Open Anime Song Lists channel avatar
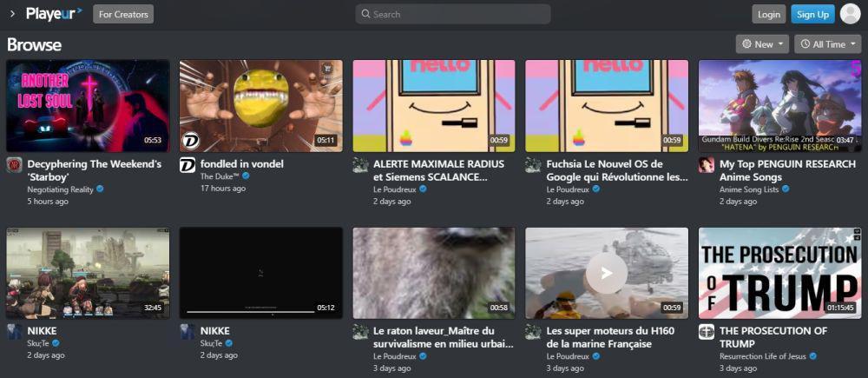Screen dimensions: 868x378 point(707,164)
